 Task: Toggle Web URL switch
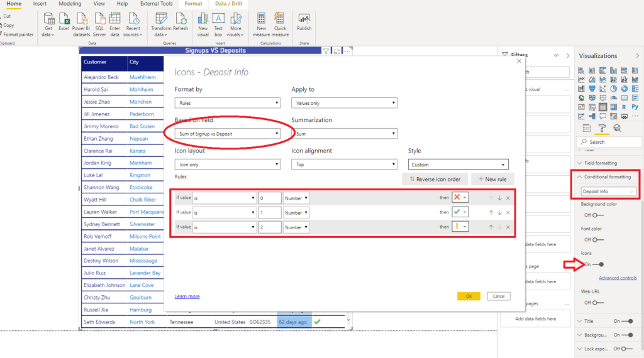(598, 303)
